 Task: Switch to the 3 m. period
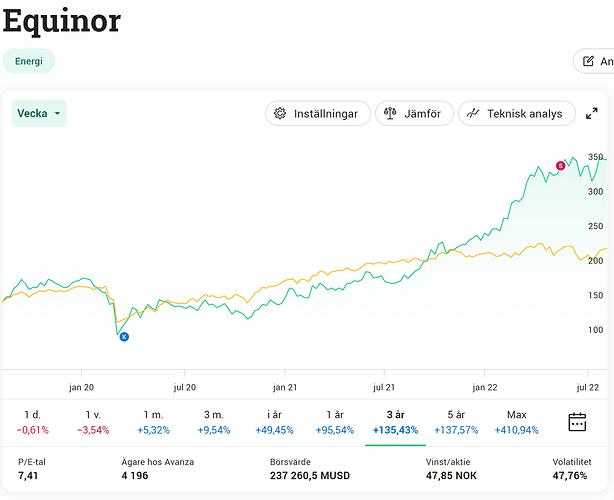[x=213, y=422]
